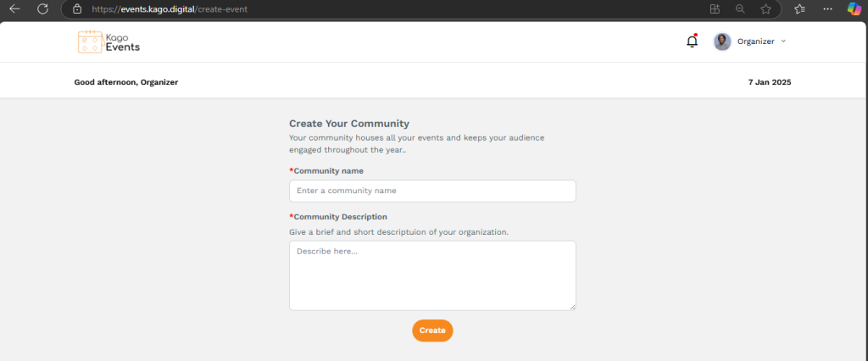Viewport: 868px width, 361px height.
Task: Open the browser favorites list icon
Action: (799, 8)
